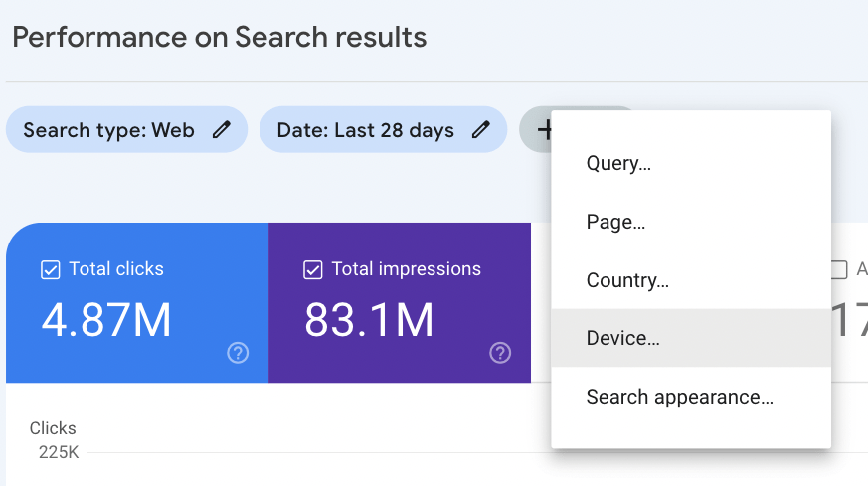Image resolution: width=868 pixels, height=486 pixels.
Task: Tick the unchecked checkbox on the third metric card
Action: [x=838, y=269]
